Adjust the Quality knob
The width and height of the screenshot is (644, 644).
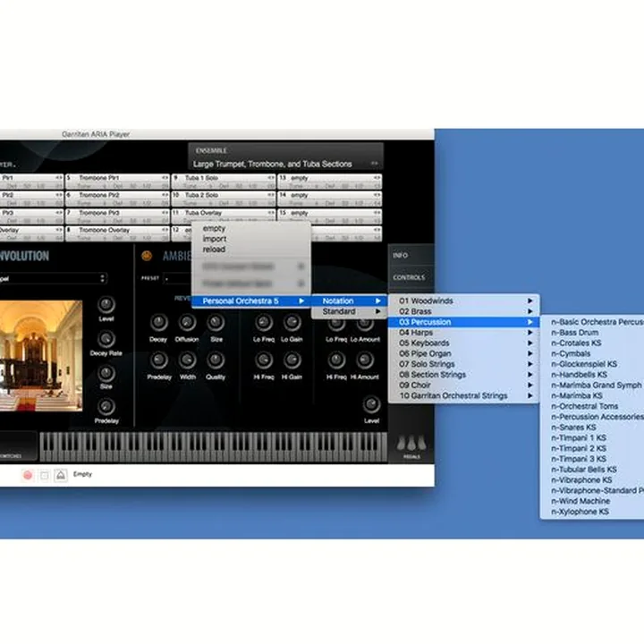click(216, 360)
